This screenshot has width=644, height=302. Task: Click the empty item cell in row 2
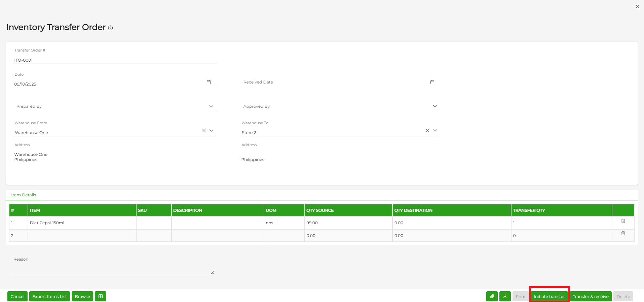tap(82, 236)
